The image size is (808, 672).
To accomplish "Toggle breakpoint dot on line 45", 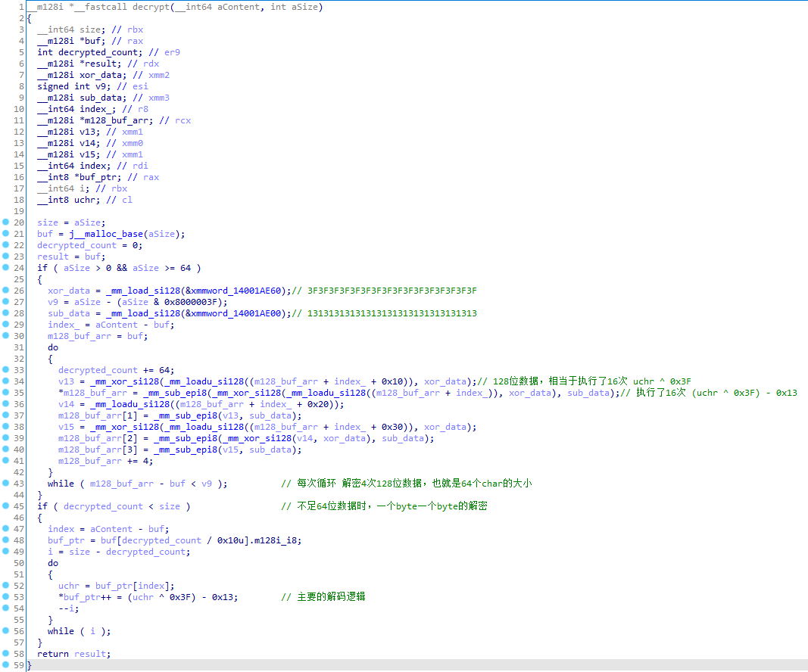I will click(x=5, y=506).
